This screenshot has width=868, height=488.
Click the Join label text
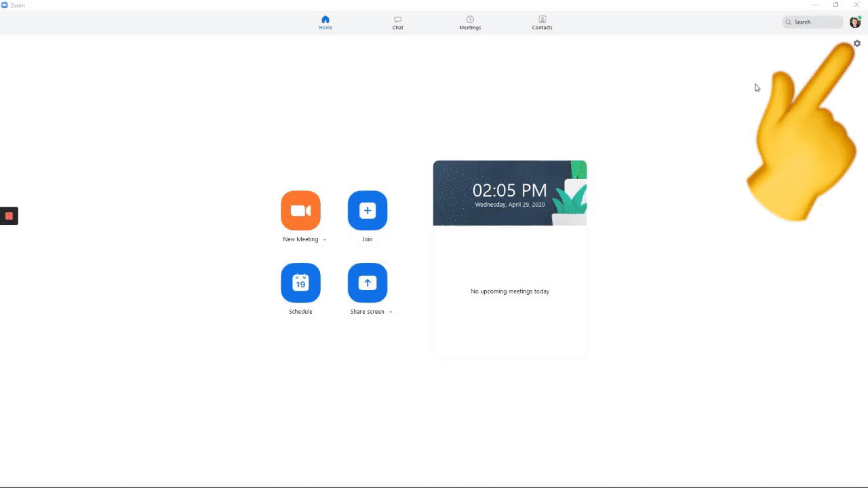[x=368, y=239]
